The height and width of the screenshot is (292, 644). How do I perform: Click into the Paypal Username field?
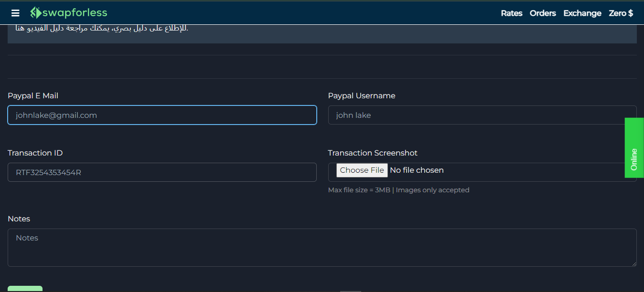click(x=482, y=115)
